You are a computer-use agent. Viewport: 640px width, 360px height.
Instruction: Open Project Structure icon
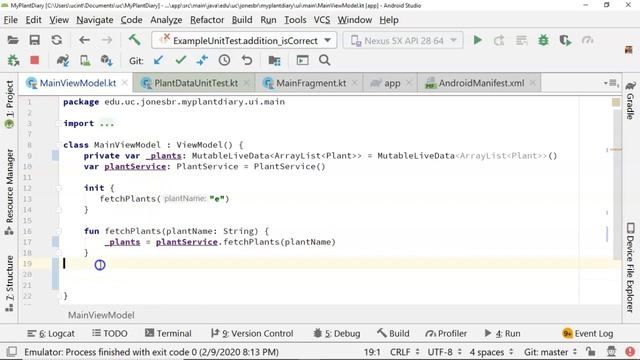pyautogui.click(x=274, y=61)
